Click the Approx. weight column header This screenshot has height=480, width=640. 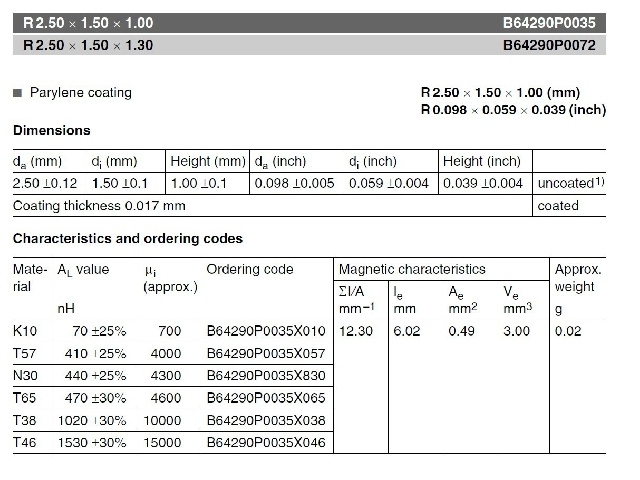coord(577,278)
